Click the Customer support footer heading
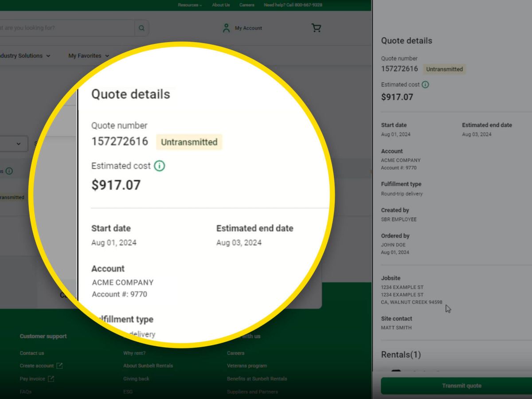The height and width of the screenshot is (399, 532). point(43,336)
